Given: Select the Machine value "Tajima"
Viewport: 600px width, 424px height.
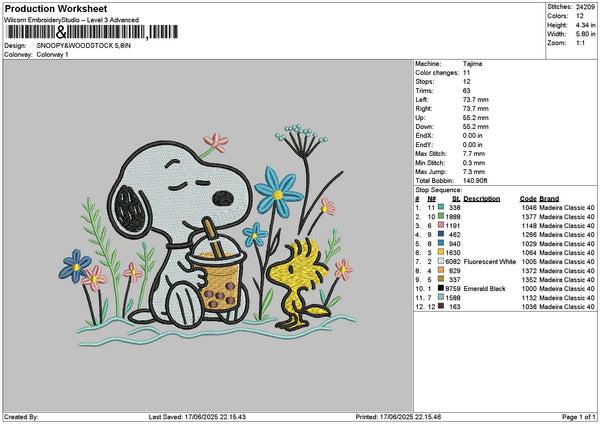Looking at the screenshot, I should pos(472,64).
